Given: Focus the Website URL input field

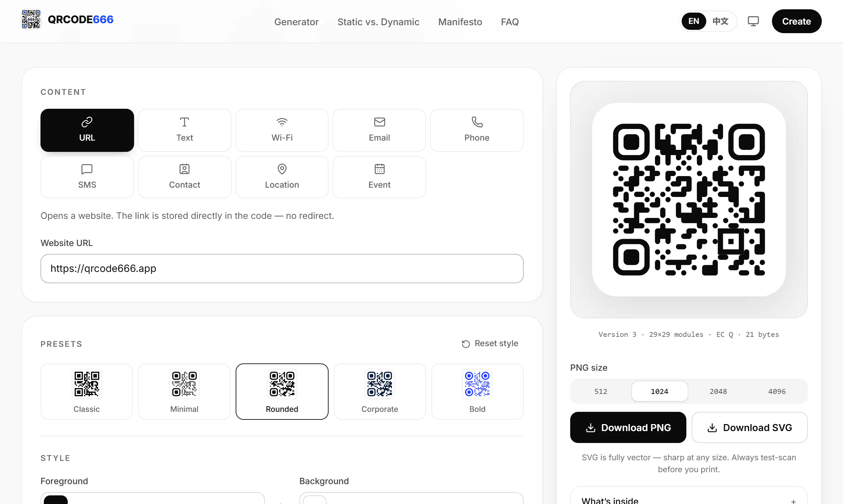Looking at the screenshot, I should click(282, 268).
